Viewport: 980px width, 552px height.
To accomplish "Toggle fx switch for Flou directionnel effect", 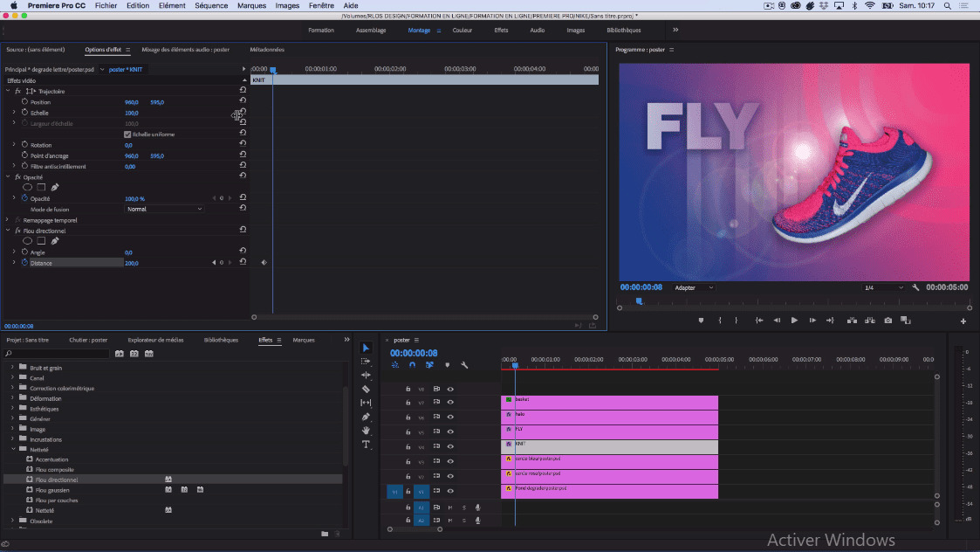I will tap(17, 231).
